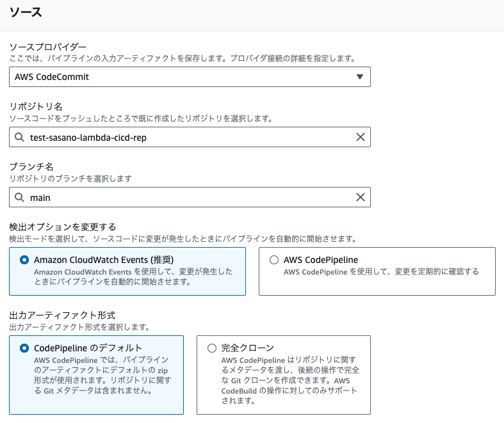
Task: Click the リポジトリのブランチを選択します helper text
Action: (70, 179)
